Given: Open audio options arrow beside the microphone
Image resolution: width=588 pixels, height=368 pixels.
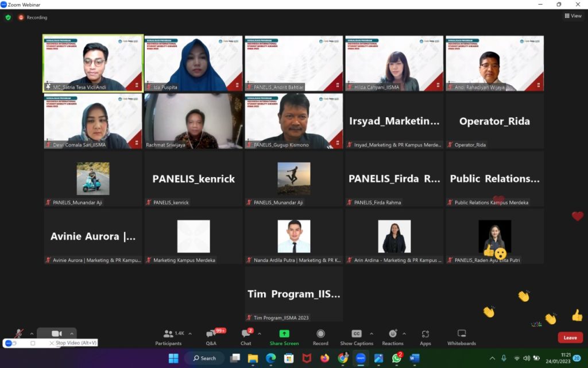Looking at the screenshot, I should [x=32, y=333].
